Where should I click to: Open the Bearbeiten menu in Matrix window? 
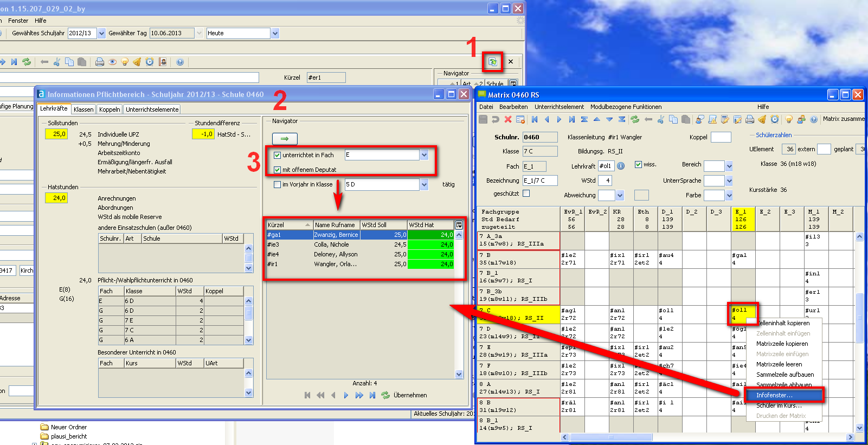point(513,107)
